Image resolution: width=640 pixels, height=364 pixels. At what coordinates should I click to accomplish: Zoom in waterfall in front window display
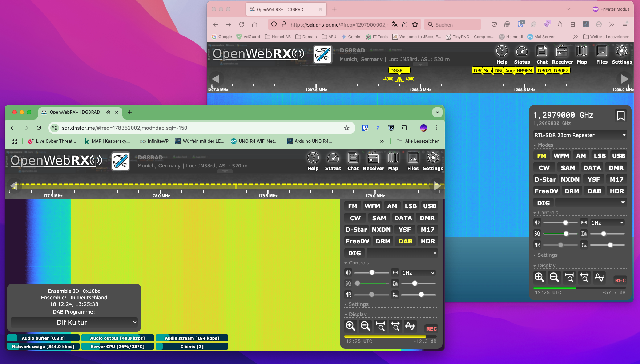350,326
